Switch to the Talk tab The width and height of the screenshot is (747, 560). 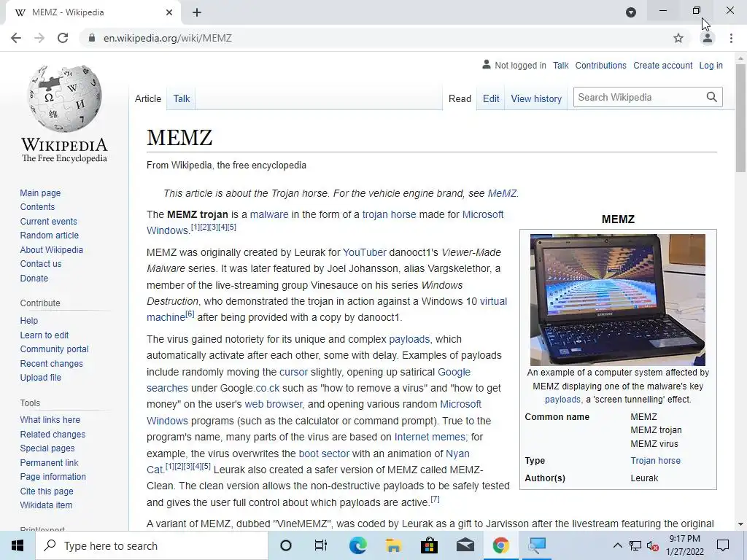tap(182, 98)
